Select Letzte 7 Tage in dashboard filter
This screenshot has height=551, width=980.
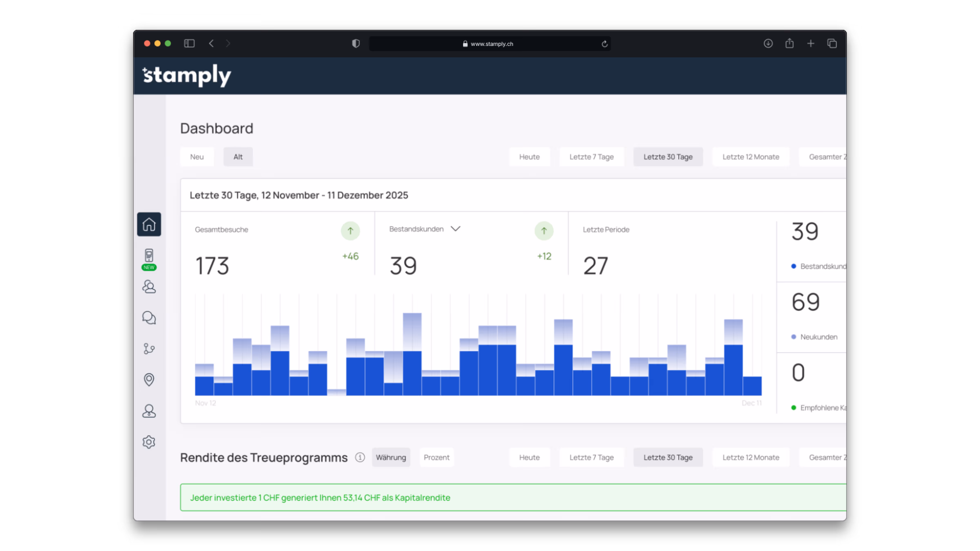click(x=591, y=157)
